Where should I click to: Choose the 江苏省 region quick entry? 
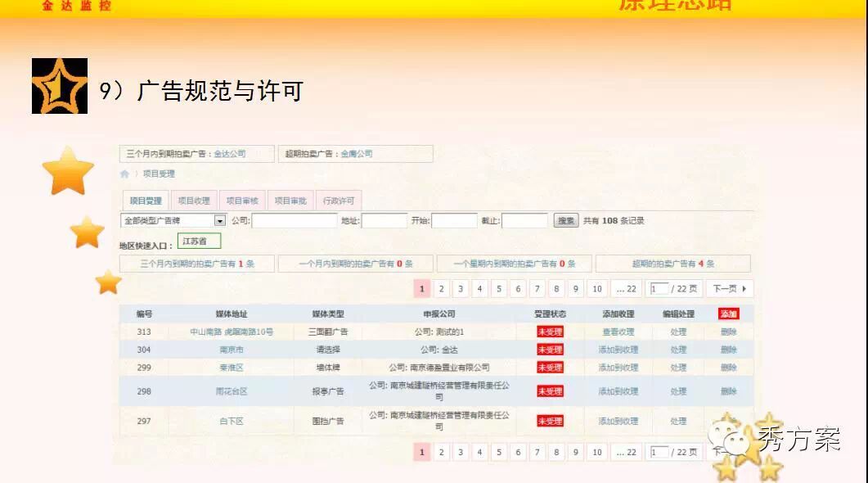pos(199,241)
